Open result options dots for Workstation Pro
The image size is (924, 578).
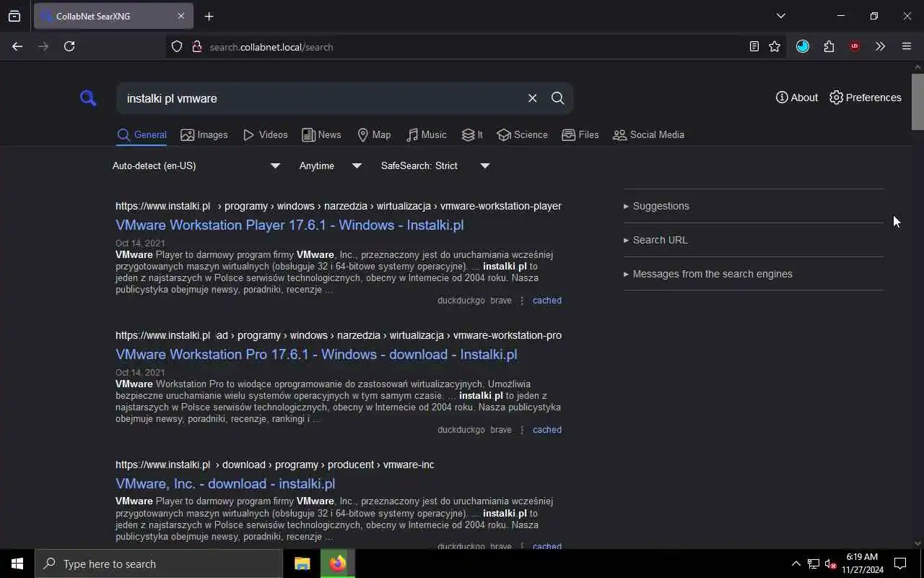coord(522,430)
